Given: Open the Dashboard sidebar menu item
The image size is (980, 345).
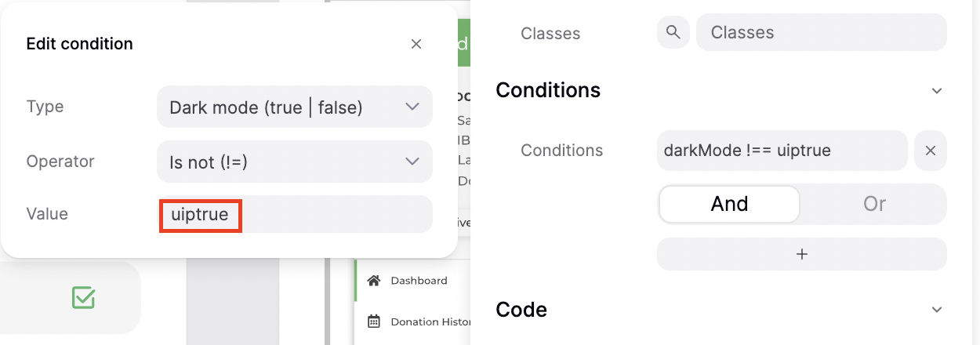Looking at the screenshot, I should [419, 281].
